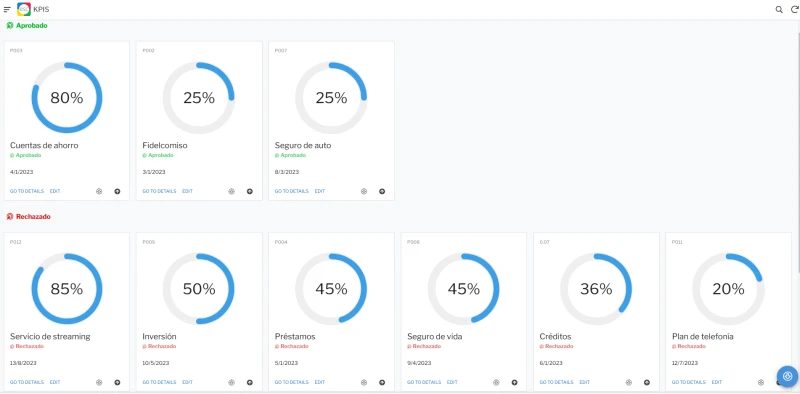800x394 pixels.
Task: Go to details of Cuentas de ahorro
Action: tap(27, 191)
